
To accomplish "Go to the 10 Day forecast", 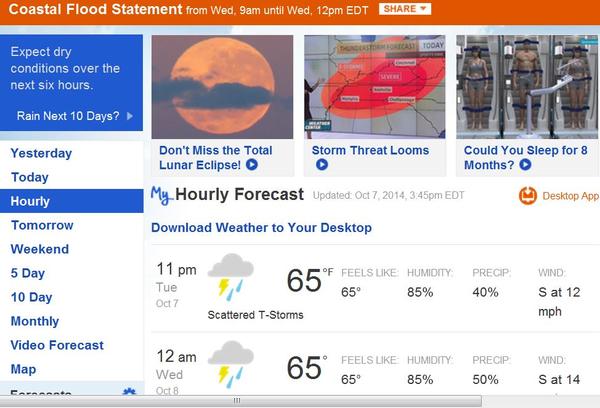I will (31, 297).
